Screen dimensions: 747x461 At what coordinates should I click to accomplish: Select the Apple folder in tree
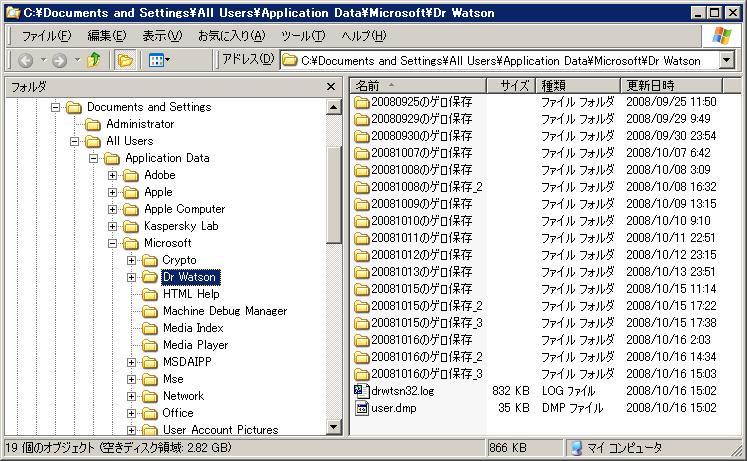pyautogui.click(x=158, y=192)
